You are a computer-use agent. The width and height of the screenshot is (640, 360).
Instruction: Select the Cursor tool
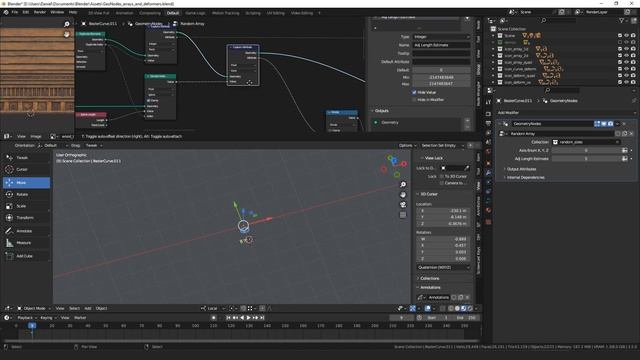pos(27,169)
